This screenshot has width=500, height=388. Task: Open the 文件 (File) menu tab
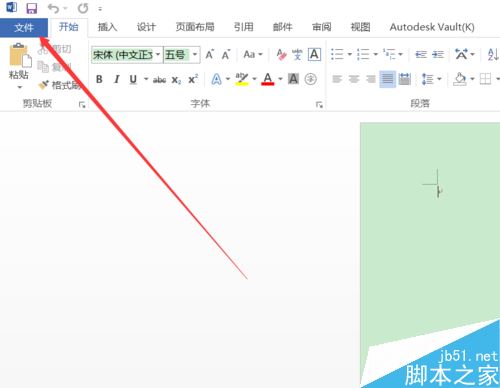click(x=24, y=27)
